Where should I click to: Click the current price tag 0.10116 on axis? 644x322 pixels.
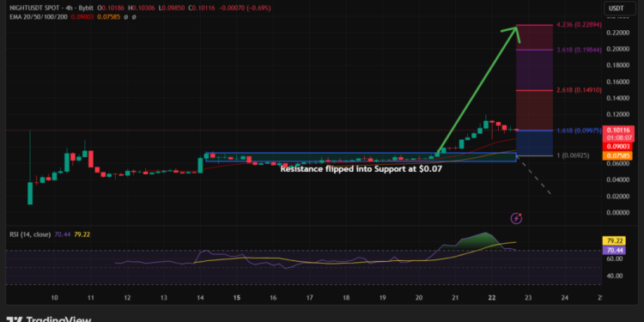[618, 130]
